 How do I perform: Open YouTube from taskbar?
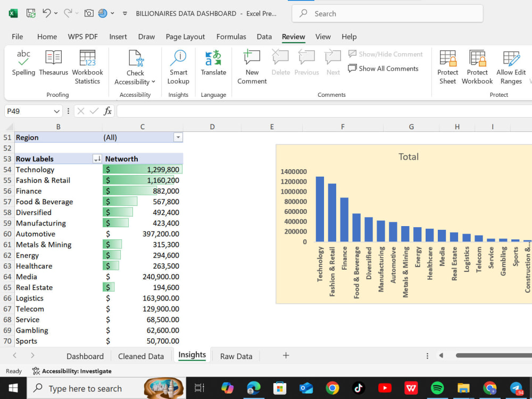click(385, 388)
